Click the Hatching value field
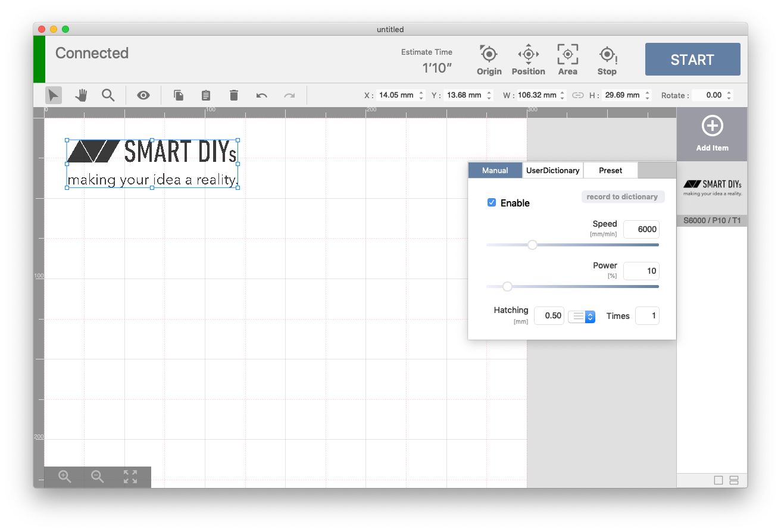Screen dimensions: 781x532 pyautogui.click(x=549, y=316)
